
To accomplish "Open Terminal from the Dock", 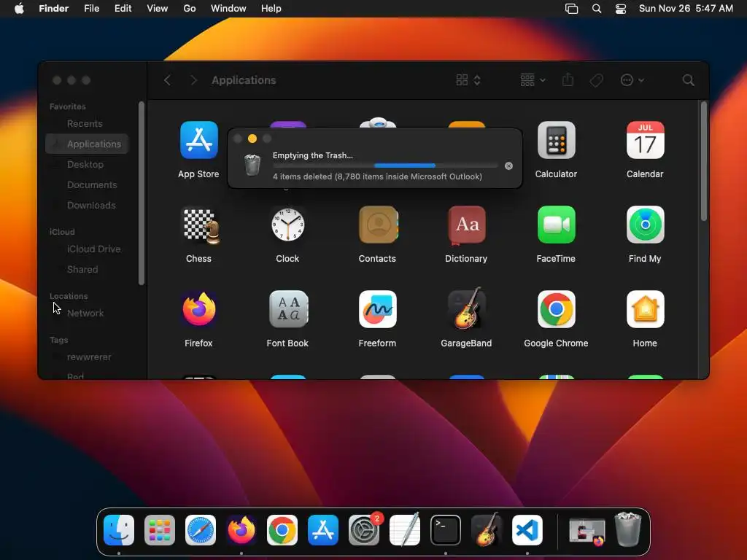I will pos(446,530).
